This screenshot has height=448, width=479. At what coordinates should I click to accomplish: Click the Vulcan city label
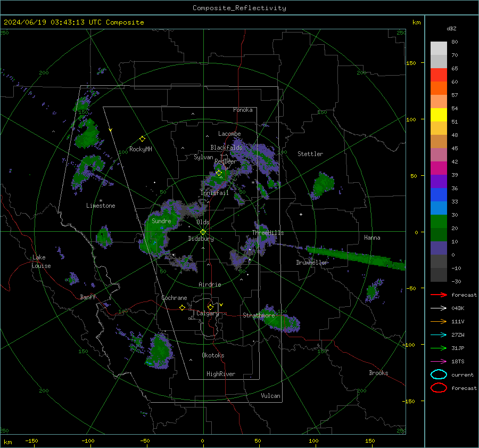click(x=270, y=396)
